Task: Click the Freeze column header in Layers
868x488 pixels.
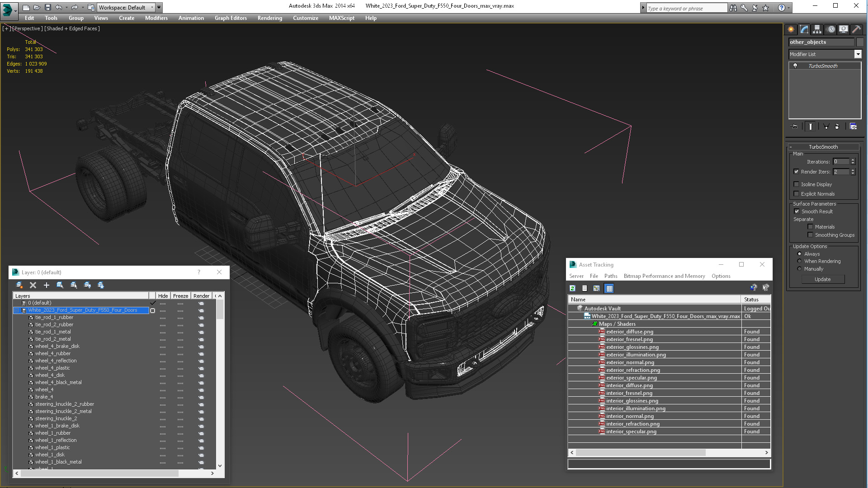Action: pyautogui.click(x=180, y=296)
